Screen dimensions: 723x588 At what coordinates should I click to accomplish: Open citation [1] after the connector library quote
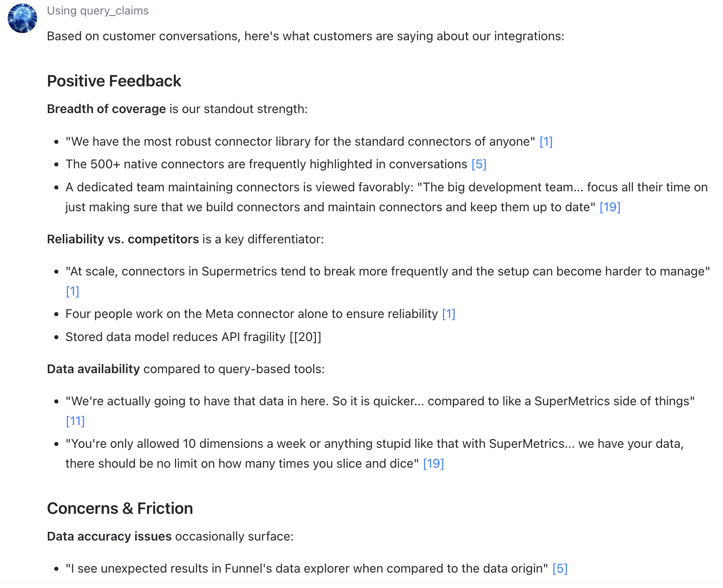[x=546, y=142]
